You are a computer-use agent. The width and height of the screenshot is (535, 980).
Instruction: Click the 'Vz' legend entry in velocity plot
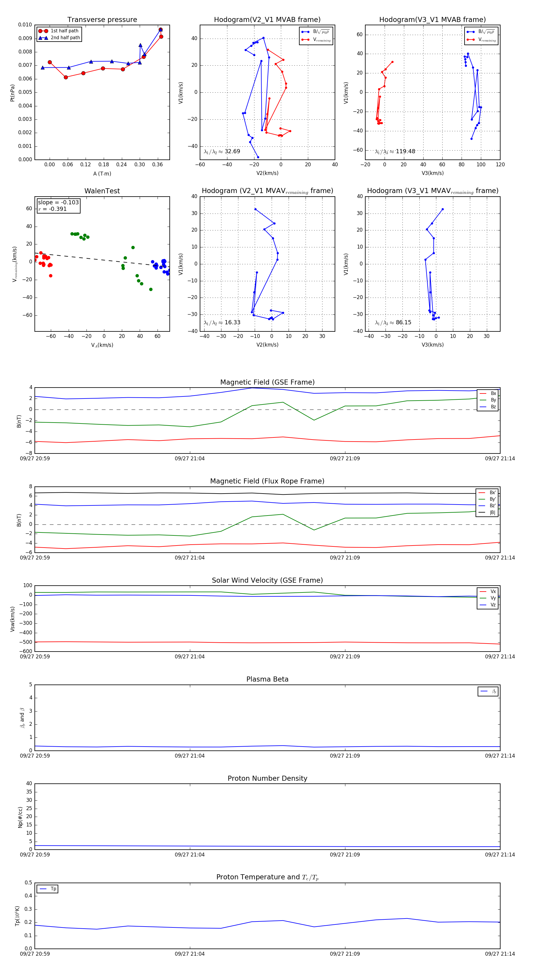click(x=488, y=605)
